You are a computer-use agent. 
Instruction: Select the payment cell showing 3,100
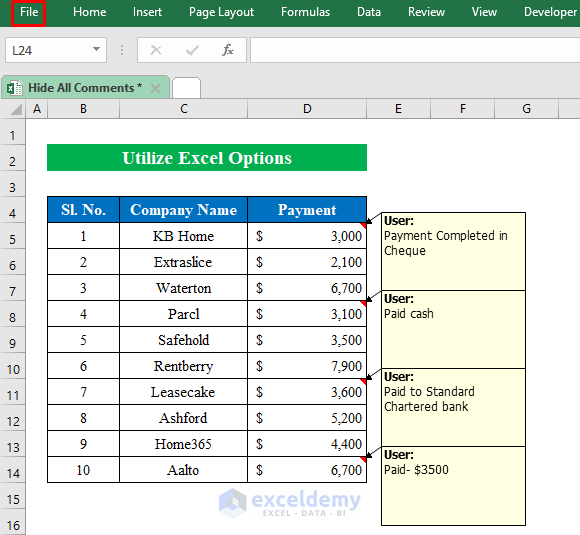[x=307, y=314]
